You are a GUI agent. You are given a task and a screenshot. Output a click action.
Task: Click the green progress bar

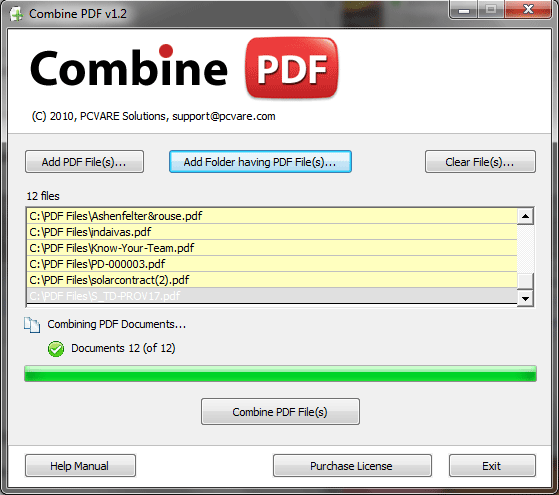point(280,374)
